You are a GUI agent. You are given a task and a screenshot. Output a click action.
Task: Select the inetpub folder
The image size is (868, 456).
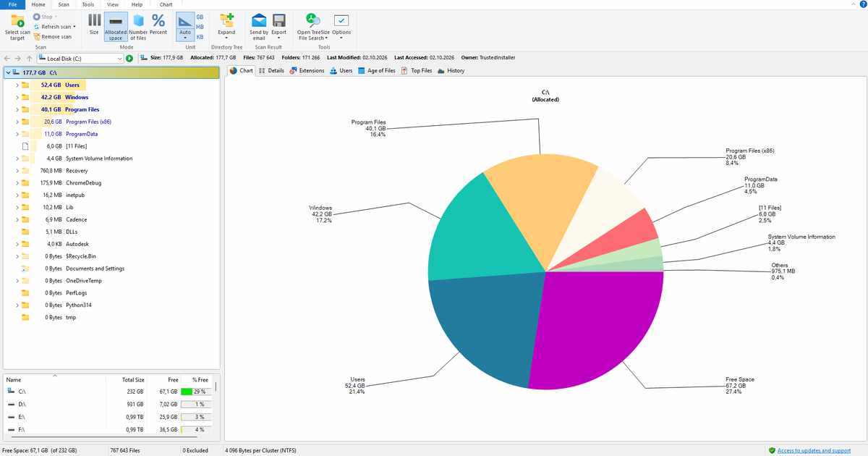tap(75, 195)
